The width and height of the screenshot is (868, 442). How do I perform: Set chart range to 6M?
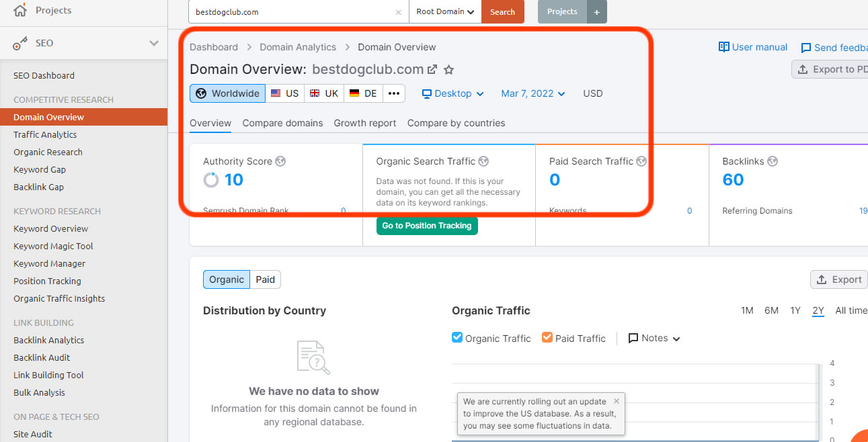pos(771,310)
